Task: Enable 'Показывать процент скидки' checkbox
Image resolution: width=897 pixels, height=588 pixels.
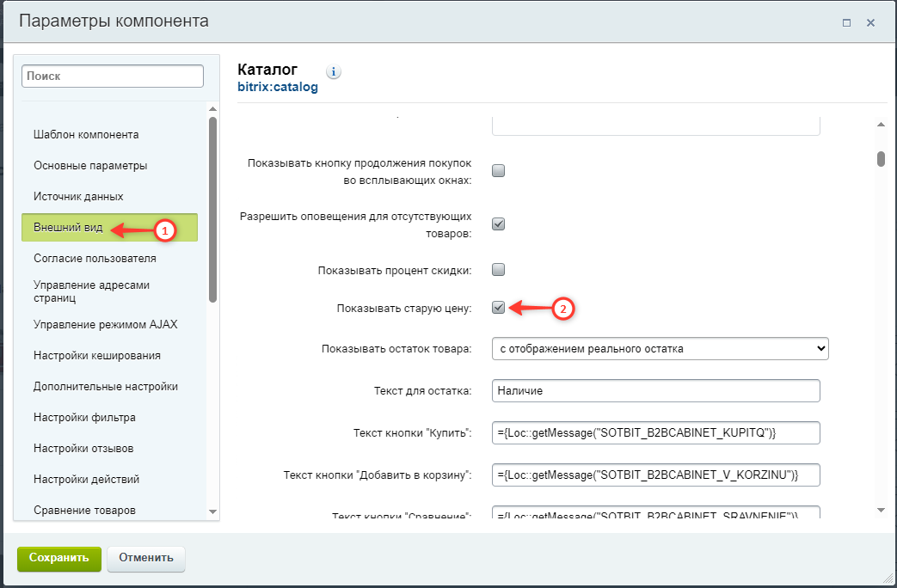Action: pyautogui.click(x=498, y=269)
